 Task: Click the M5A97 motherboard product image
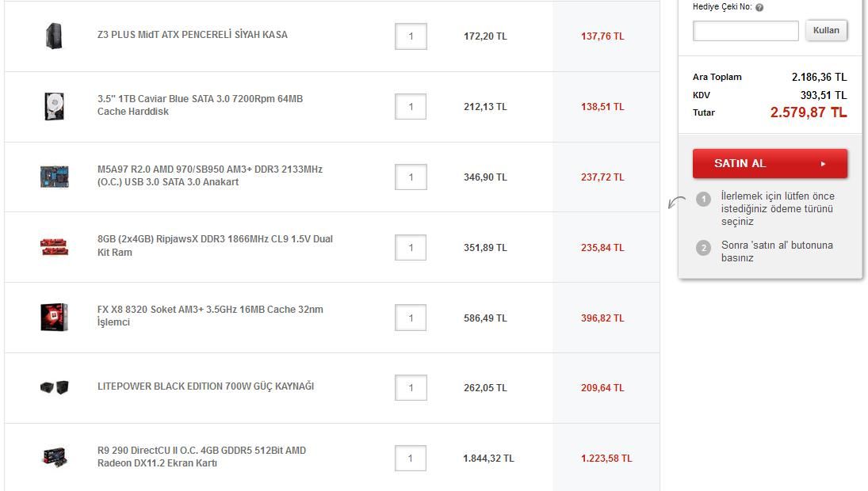pos(54,177)
